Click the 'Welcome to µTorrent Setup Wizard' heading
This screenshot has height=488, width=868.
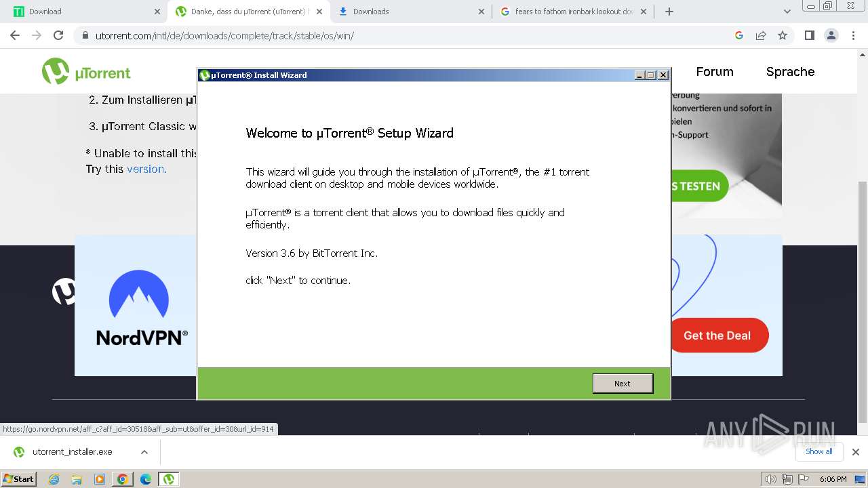point(349,133)
